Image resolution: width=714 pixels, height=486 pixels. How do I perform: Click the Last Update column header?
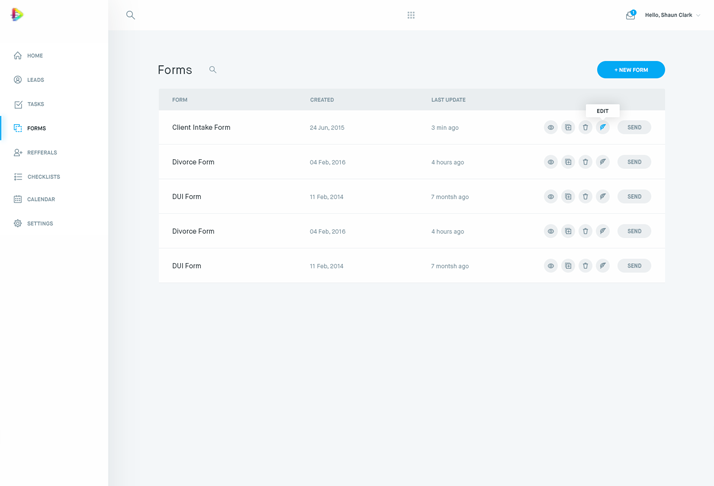(x=448, y=100)
